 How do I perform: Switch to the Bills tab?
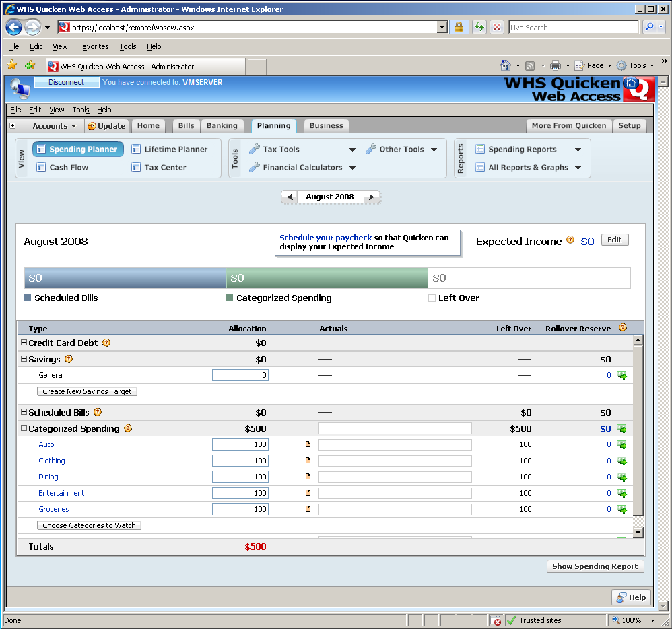point(186,126)
